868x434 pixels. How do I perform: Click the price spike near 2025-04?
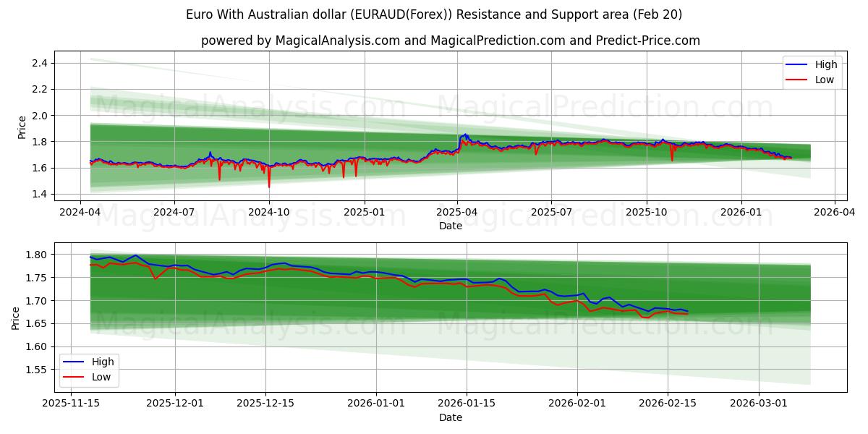464,135
